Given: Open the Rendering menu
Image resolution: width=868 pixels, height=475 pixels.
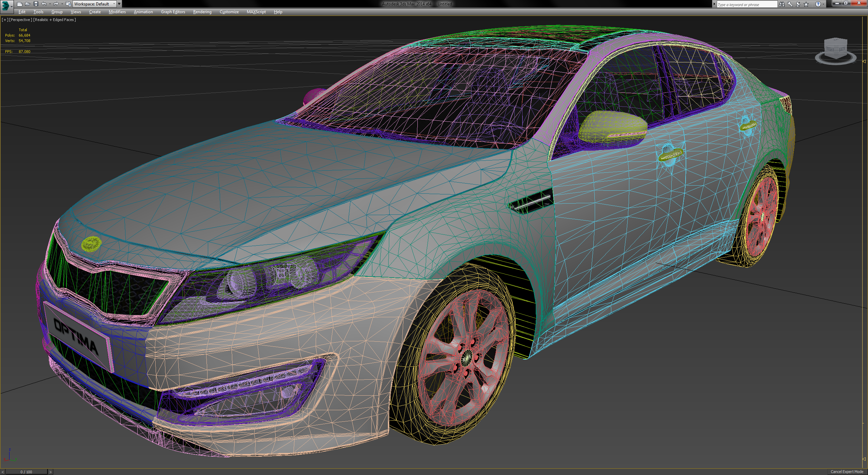Looking at the screenshot, I should click(x=202, y=12).
